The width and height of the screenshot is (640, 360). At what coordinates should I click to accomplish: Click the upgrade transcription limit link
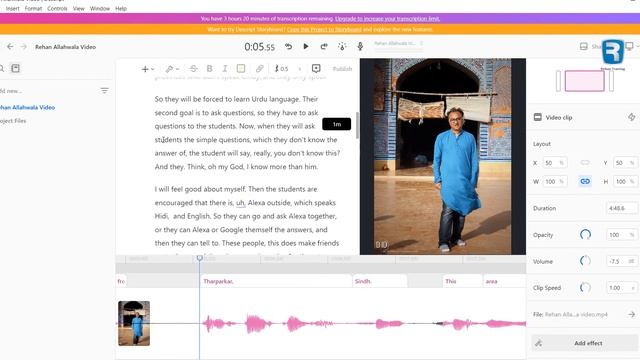click(387, 18)
